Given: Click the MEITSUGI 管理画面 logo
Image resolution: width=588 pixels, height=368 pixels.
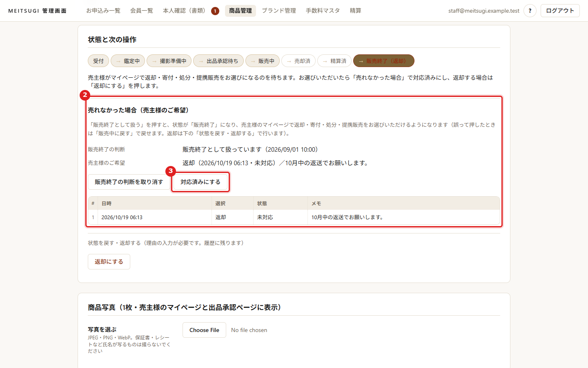Looking at the screenshot, I should [38, 11].
